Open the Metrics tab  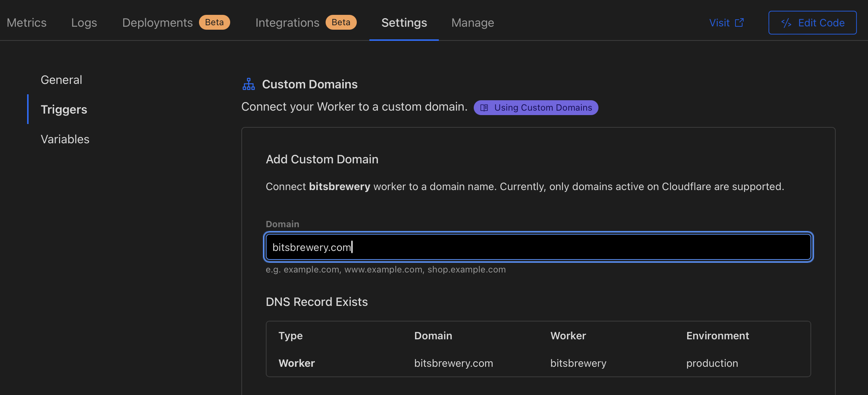(x=27, y=23)
